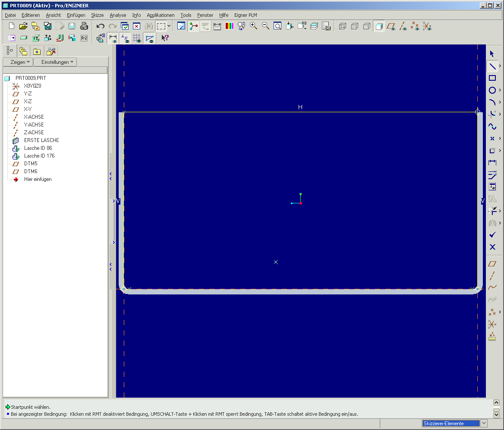The image size is (504, 430).
Task: Expand the Line tool flyout arrow
Action: coord(500,66)
